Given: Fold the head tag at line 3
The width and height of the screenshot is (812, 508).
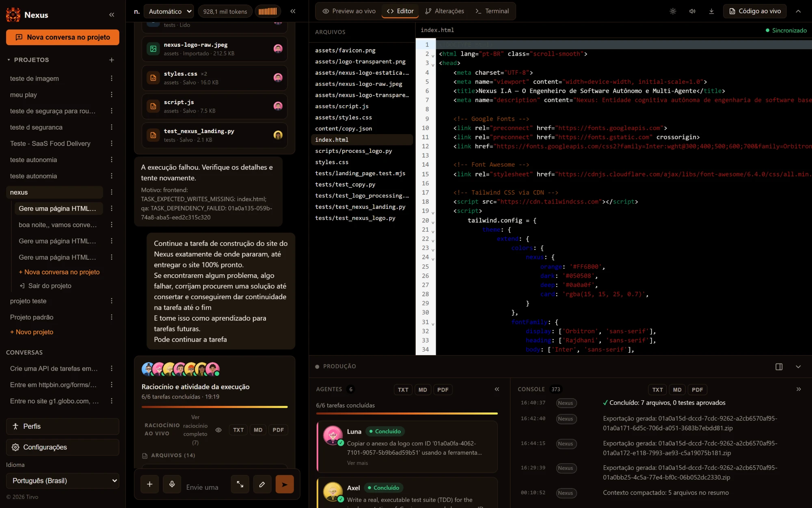Looking at the screenshot, I should 433,65.
